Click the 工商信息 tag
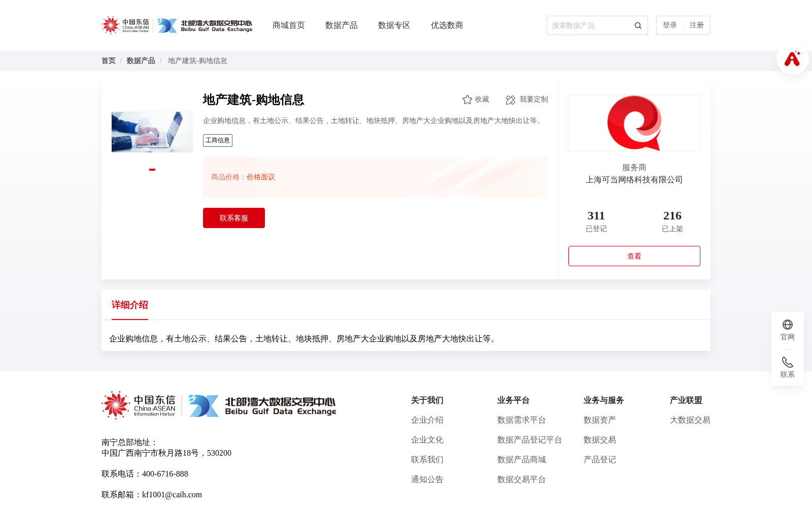 218,141
